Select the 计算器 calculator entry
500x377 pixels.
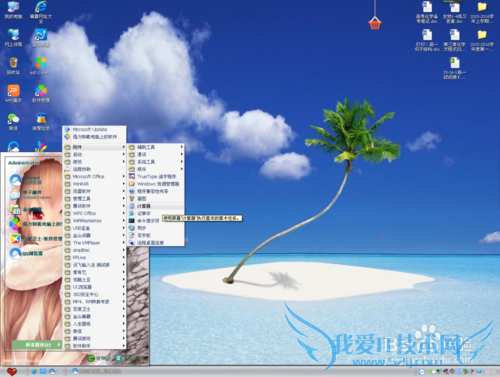[156, 206]
